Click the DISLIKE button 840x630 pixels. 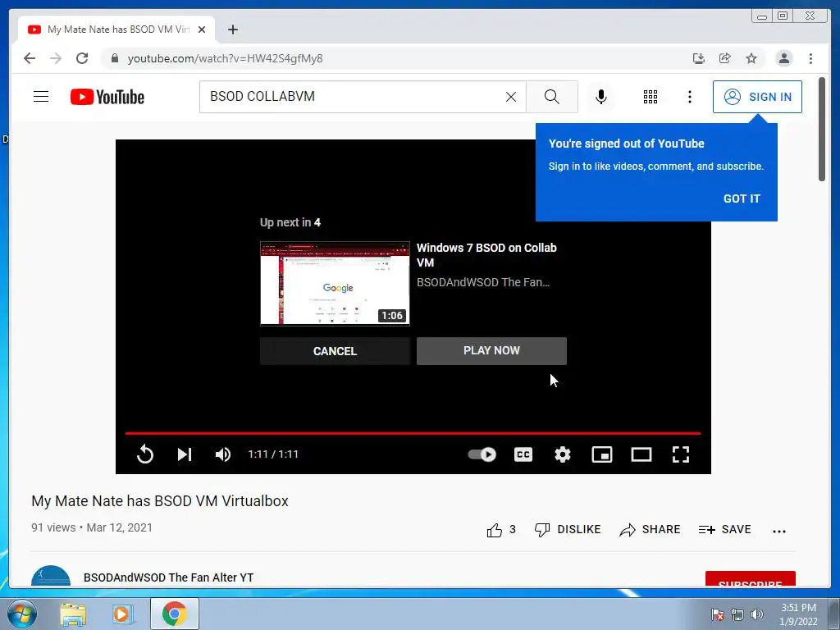[568, 530]
